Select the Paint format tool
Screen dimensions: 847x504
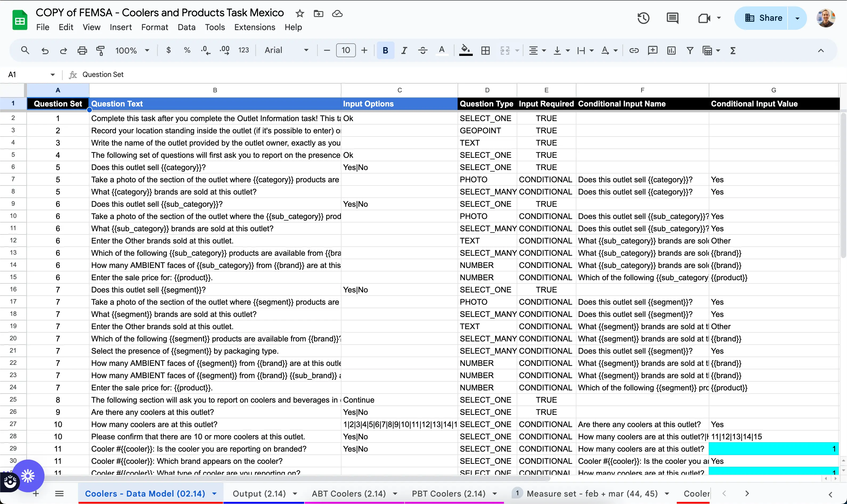[x=100, y=50]
